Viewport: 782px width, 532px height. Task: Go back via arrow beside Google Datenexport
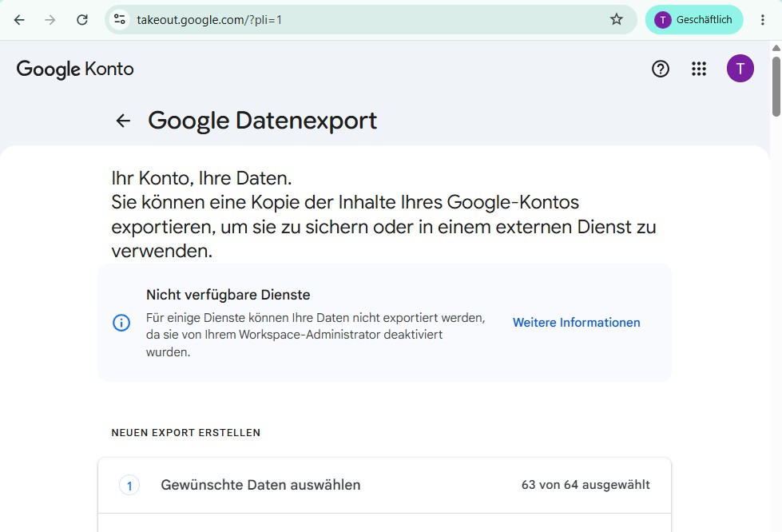point(123,120)
